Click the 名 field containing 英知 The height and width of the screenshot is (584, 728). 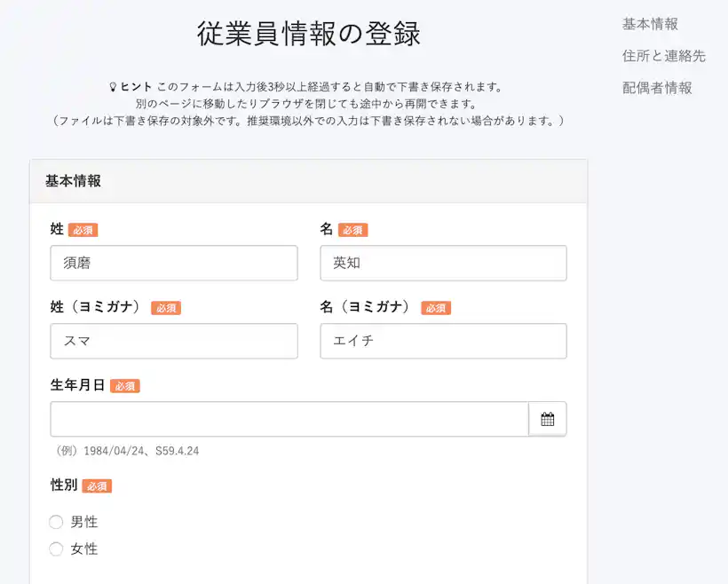[x=442, y=263]
